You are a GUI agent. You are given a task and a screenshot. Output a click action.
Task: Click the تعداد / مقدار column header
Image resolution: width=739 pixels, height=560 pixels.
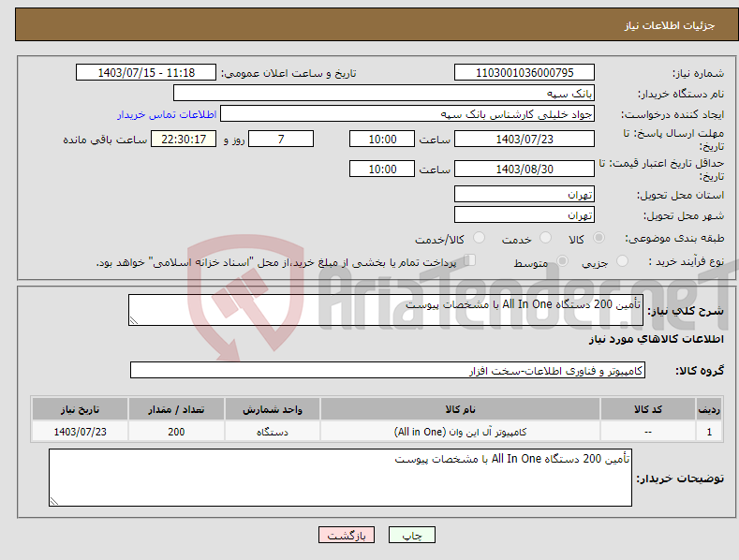176,409
